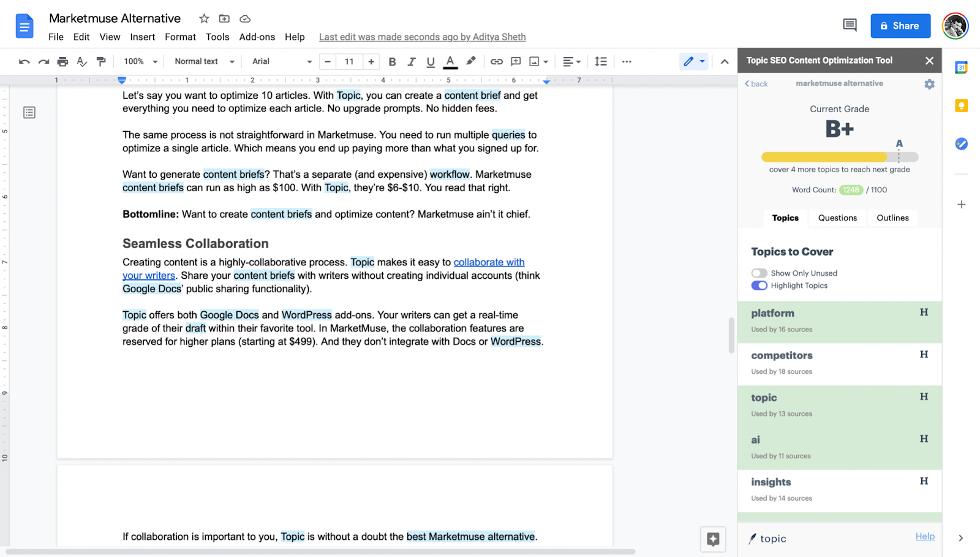980x557 pixels.
Task: Open Google Keep in the side panel
Action: pos(961,105)
